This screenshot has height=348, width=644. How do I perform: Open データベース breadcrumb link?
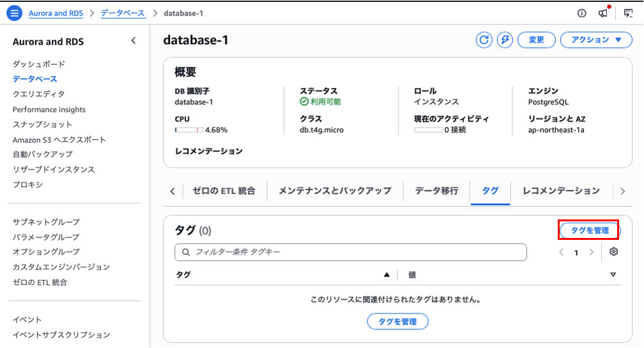pyautogui.click(x=123, y=13)
